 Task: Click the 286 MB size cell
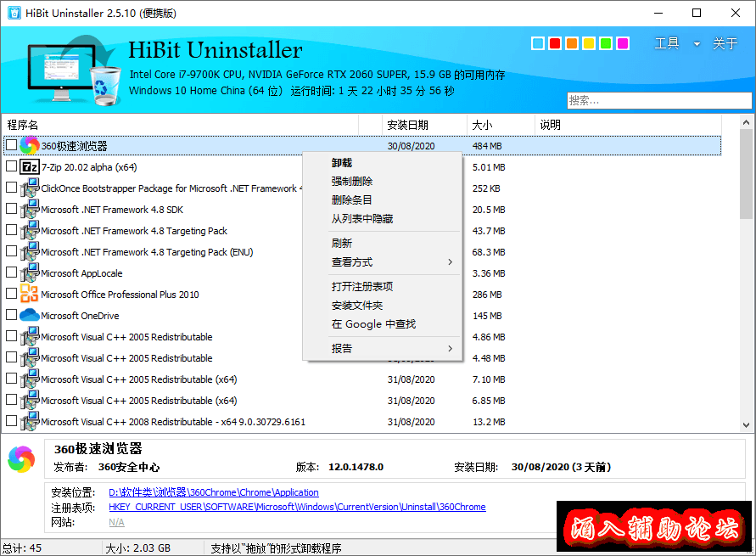tap(487, 295)
